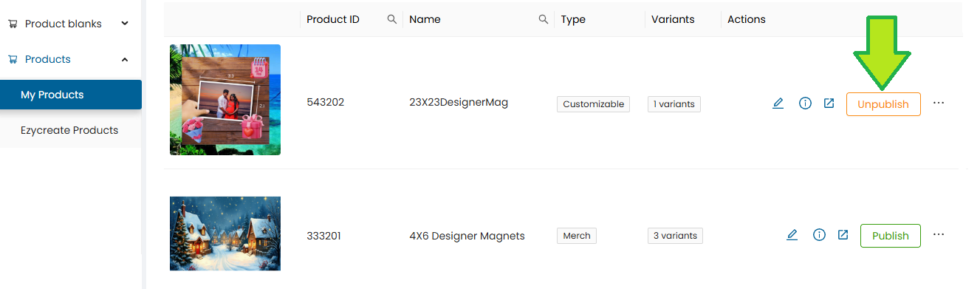This screenshot has width=980, height=289.
Task: Open info icon for 23X23DesignerMag
Action: click(x=805, y=103)
